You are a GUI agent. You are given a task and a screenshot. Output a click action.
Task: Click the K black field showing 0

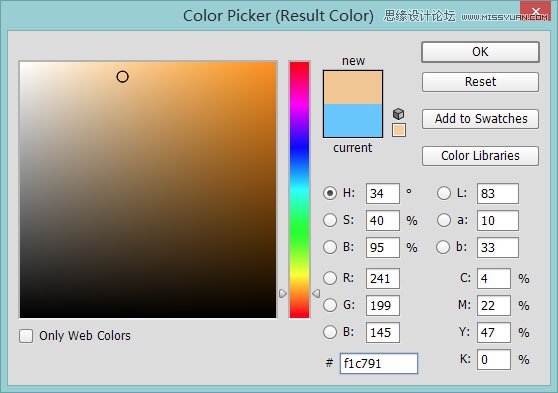click(494, 360)
